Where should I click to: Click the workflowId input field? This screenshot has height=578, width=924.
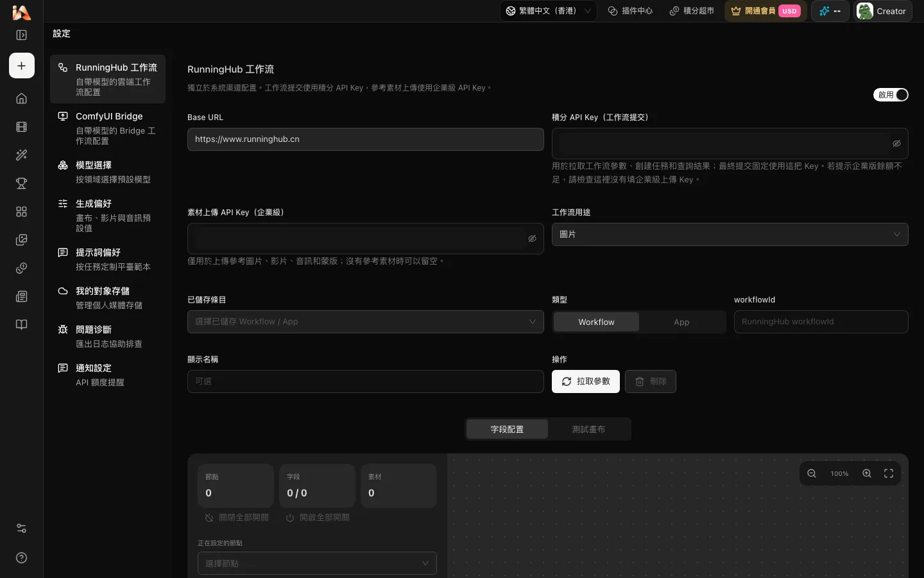(821, 322)
